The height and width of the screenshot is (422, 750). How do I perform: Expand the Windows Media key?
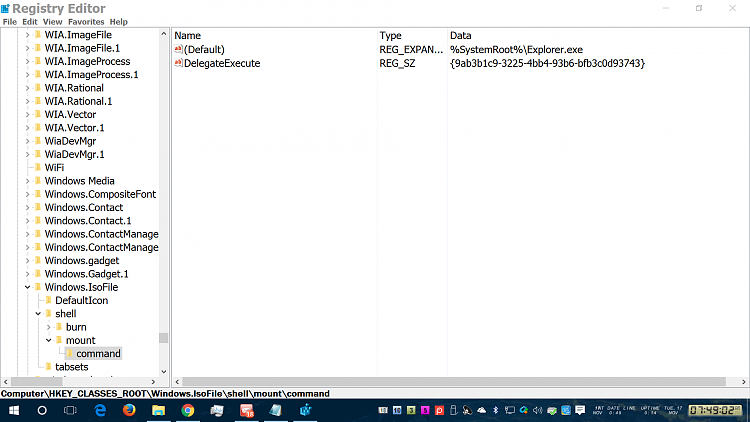(x=27, y=181)
